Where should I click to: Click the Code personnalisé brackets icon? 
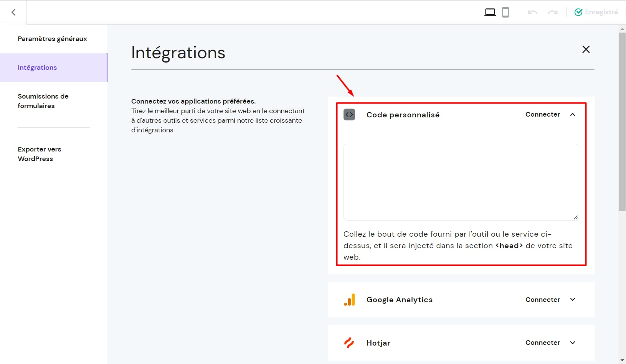click(x=349, y=115)
